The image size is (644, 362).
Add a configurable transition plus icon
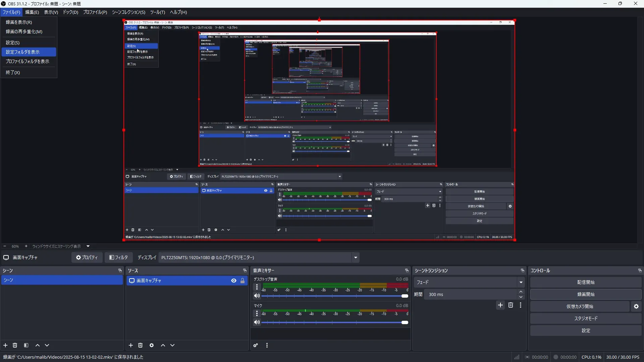click(500, 305)
